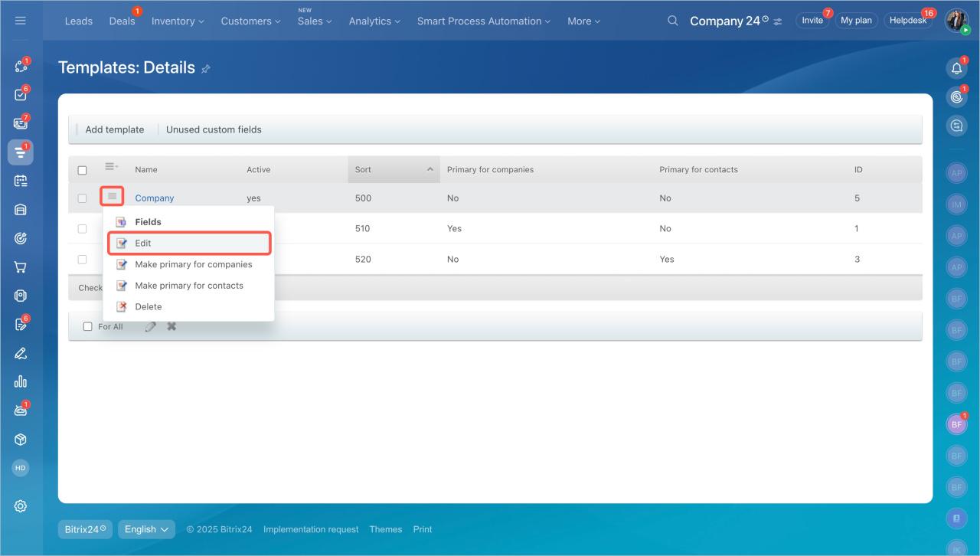Open the Leads tab in the top menu
Screen dimensions: 980x556
79,21
